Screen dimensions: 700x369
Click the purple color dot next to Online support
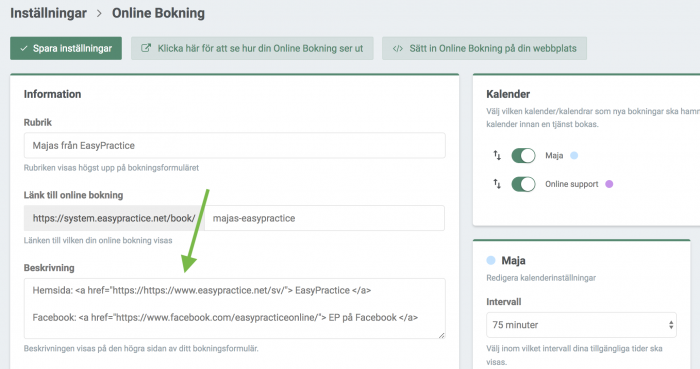(609, 184)
